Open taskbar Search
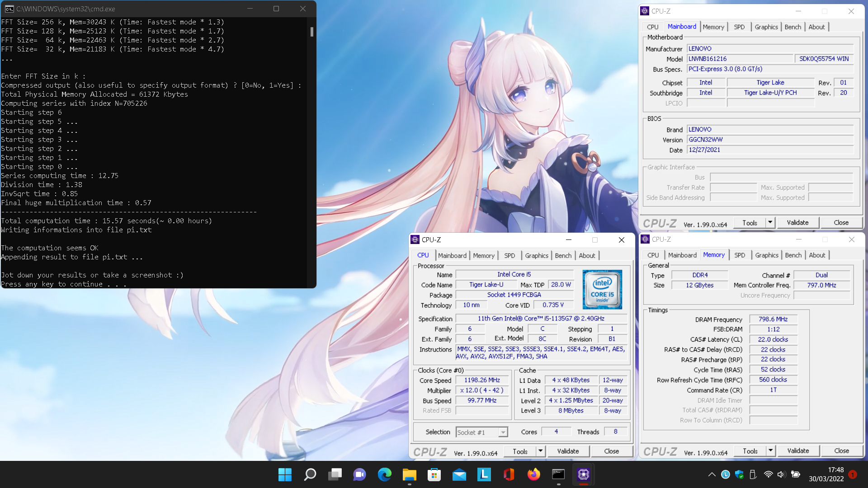The image size is (868, 488). click(310, 474)
